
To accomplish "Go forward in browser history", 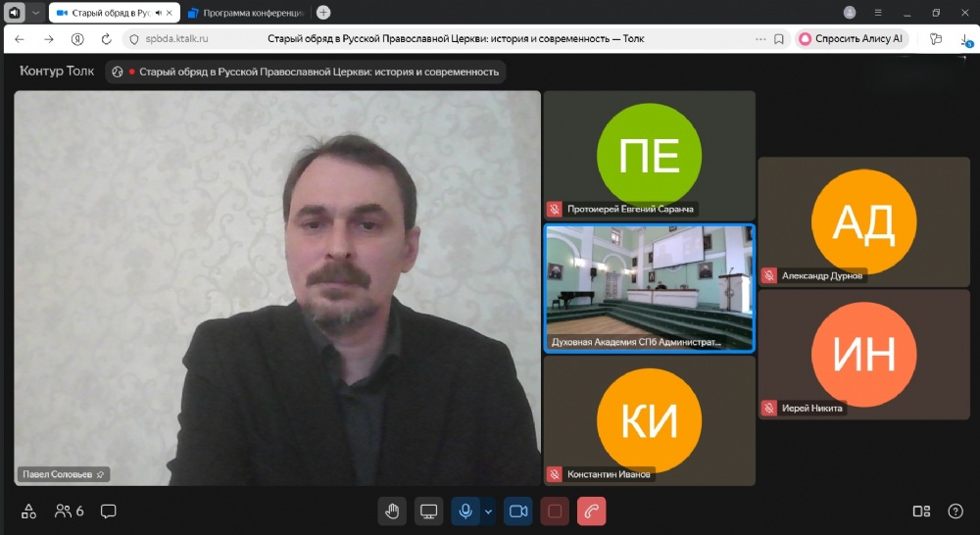I will pyautogui.click(x=49, y=39).
